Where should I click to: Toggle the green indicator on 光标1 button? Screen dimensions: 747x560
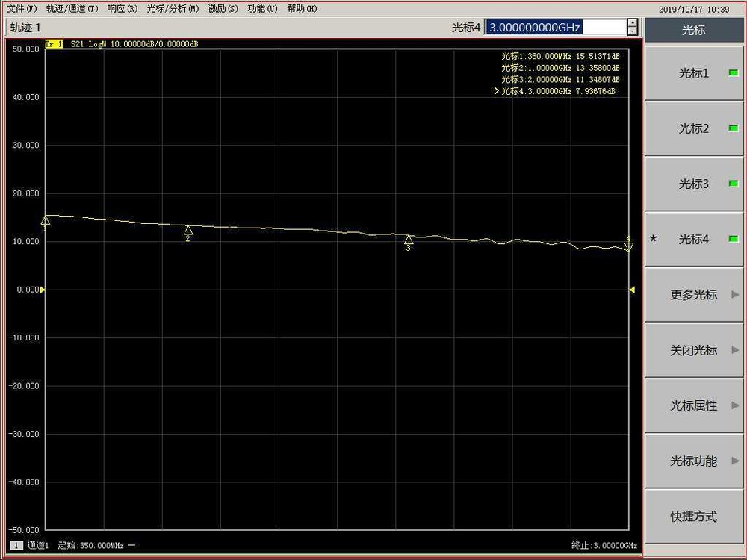pyautogui.click(x=733, y=72)
